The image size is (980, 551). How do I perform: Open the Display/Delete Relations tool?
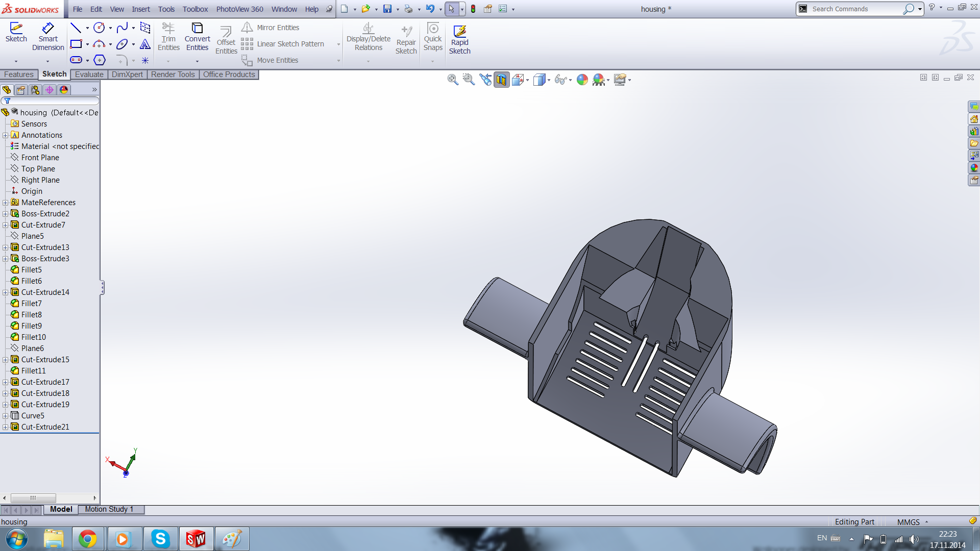[x=368, y=36]
